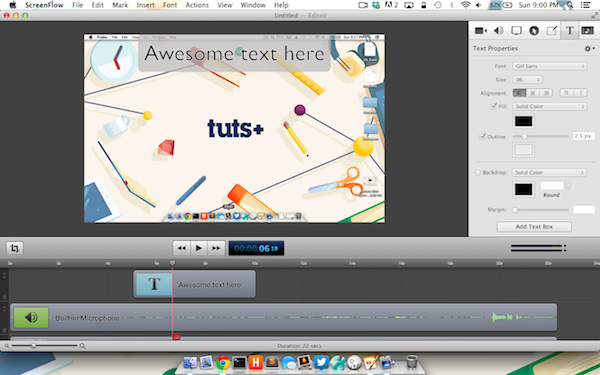Click the Round value stepper arrows
The image size is (600, 375).
(567, 186)
